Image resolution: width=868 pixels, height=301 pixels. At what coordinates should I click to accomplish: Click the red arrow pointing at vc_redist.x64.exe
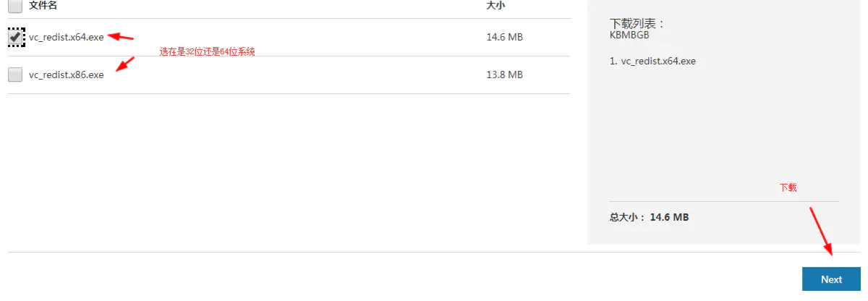pyautogui.click(x=121, y=36)
